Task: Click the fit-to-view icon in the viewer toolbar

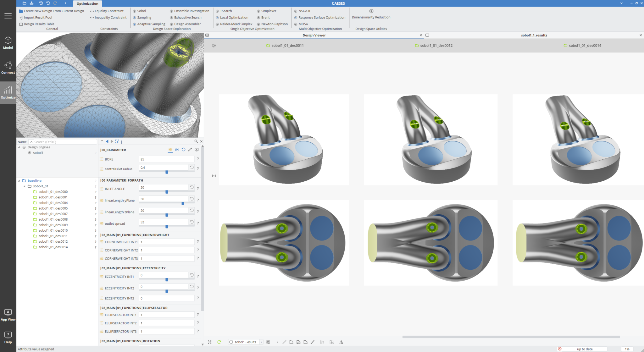Action: 210,342
